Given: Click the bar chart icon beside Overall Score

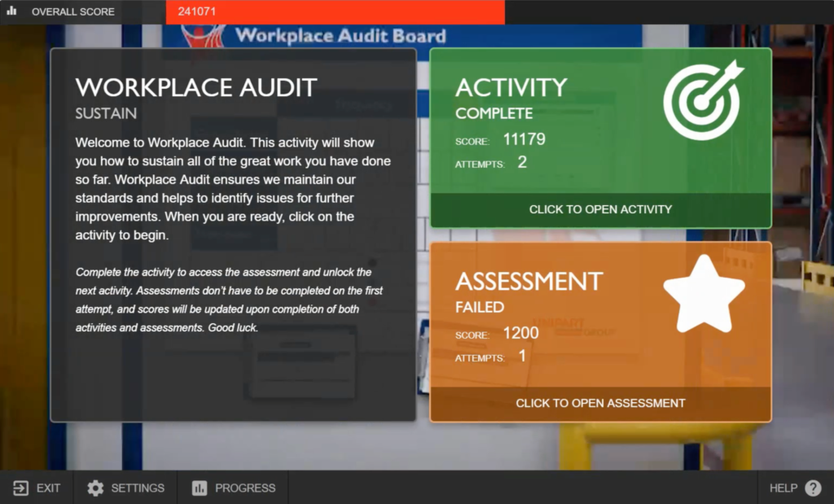Looking at the screenshot, I should click(x=12, y=11).
